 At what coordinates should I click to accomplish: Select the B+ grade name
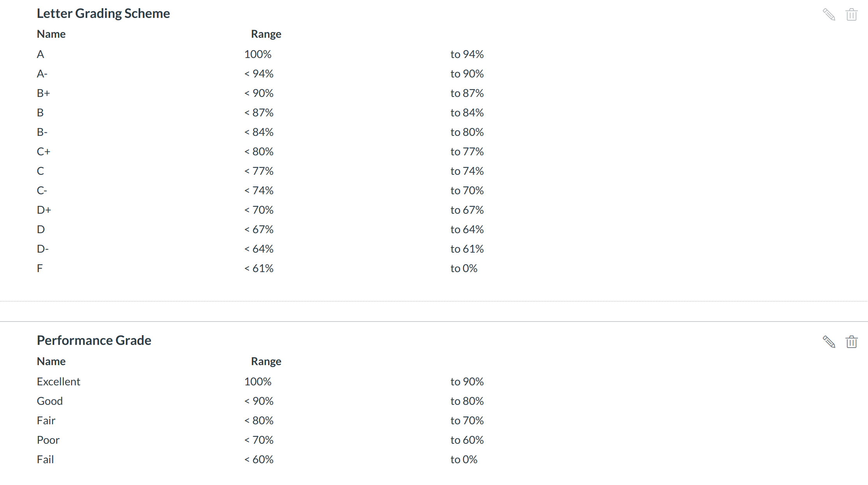(x=43, y=93)
